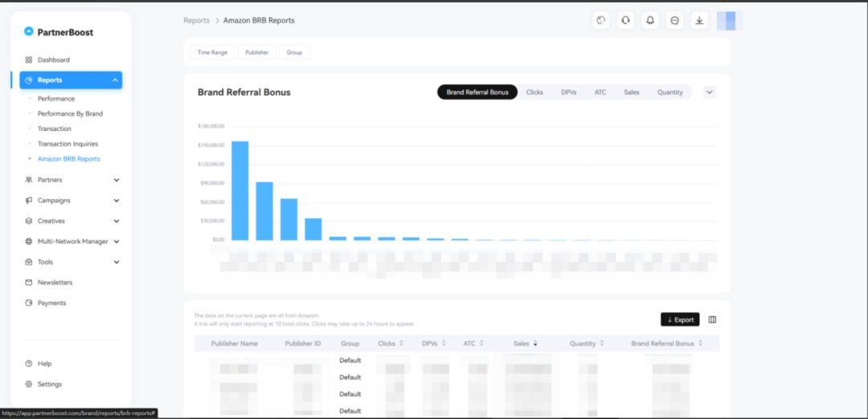
Task: Collapse the chart panel chevron button
Action: pos(710,92)
